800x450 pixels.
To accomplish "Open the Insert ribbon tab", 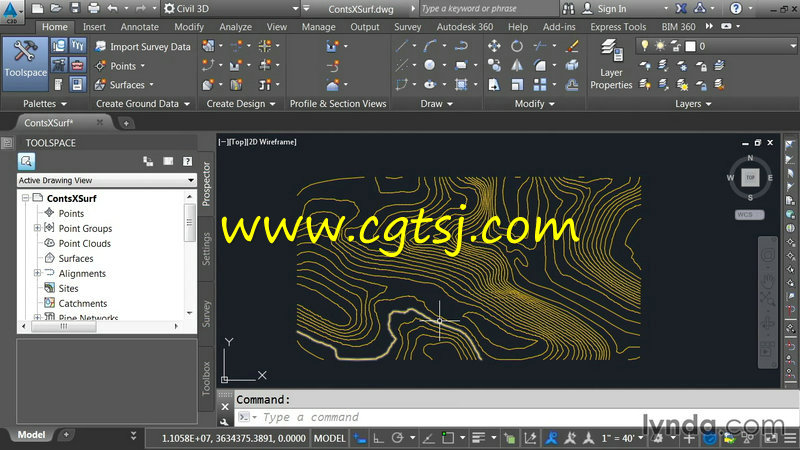I will [x=94, y=27].
